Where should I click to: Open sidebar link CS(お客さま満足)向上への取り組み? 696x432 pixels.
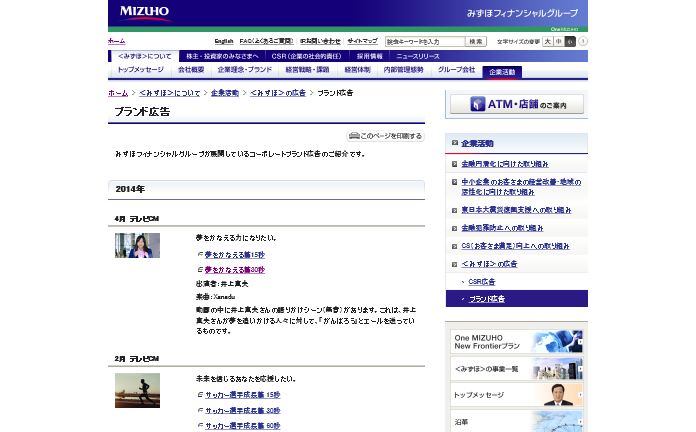click(x=515, y=246)
